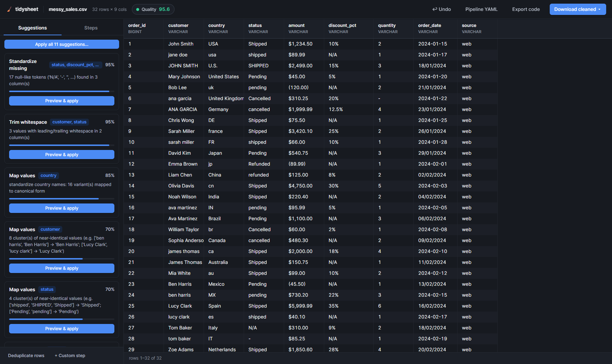Click the cell 'Refunded'
This screenshot has height=364, width=612.
point(264,164)
